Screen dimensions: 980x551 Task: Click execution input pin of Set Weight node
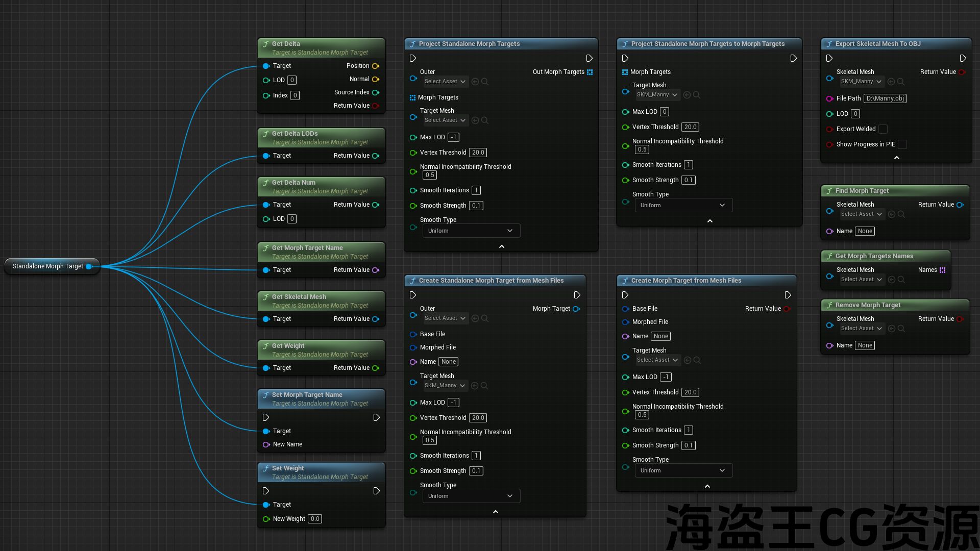pos(266,491)
